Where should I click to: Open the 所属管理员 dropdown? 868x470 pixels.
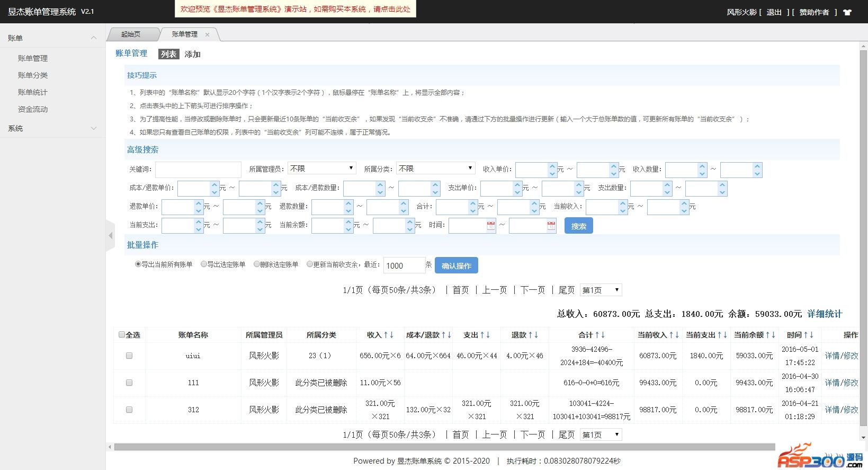[x=321, y=169]
